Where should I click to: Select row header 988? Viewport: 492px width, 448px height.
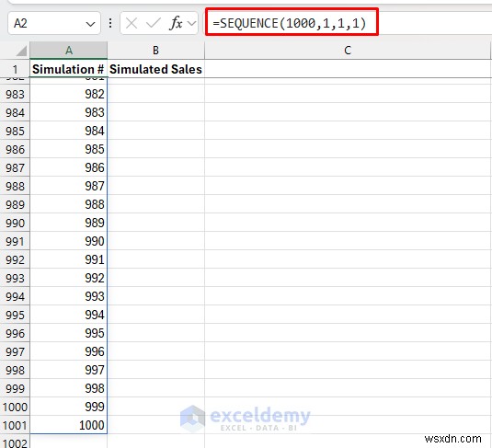click(x=15, y=186)
